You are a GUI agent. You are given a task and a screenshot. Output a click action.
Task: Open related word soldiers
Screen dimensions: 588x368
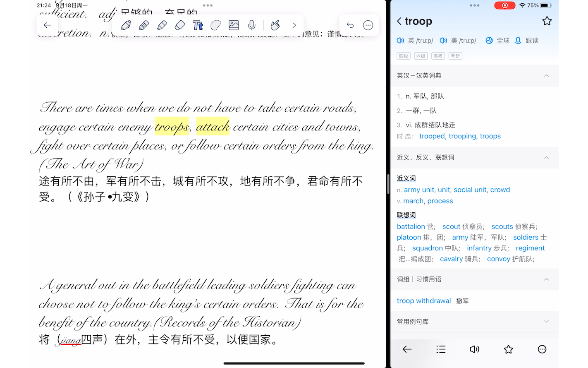coord(526,238)
